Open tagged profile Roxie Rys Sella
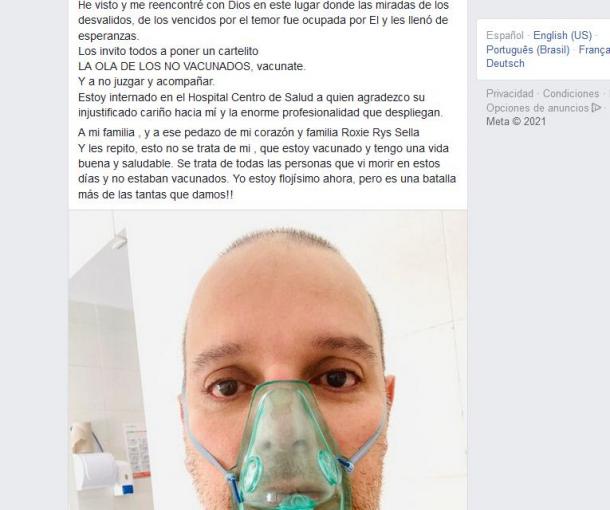The height and width of the screenshot is (510, 610). [380, 133]
